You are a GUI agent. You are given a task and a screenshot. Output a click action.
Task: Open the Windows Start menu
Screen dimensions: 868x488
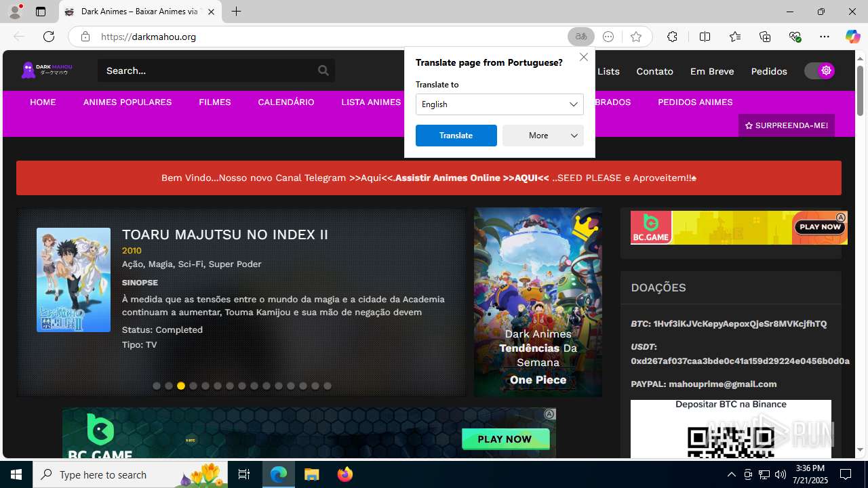click(x=16, y=474)
